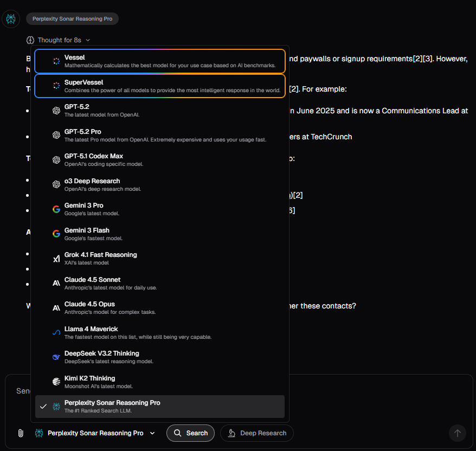The image size is (476, 451).
Task: Click Anthropic logo beside Claude 4.5 Sonnet
Action: (x=56, y=283)
